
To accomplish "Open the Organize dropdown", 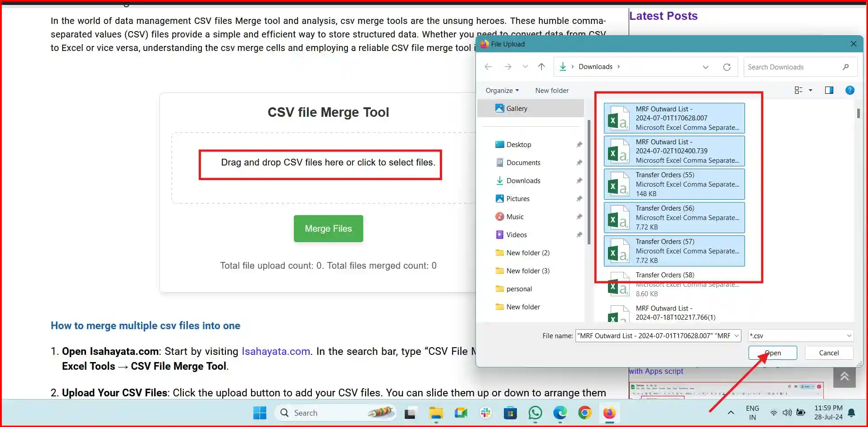I will tap(502, 90).
